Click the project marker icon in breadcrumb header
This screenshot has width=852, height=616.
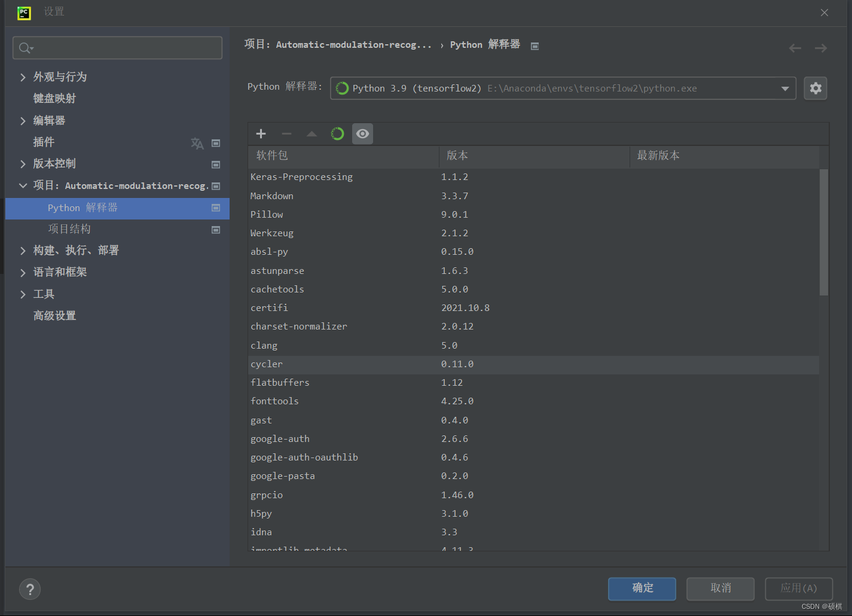pyautogui.click(x=535, y=46)
